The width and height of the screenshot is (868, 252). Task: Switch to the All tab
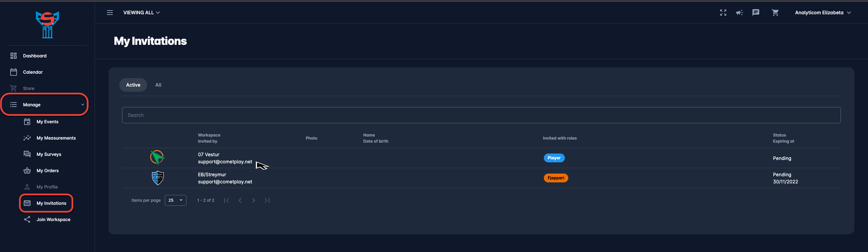tap(158, 85)
